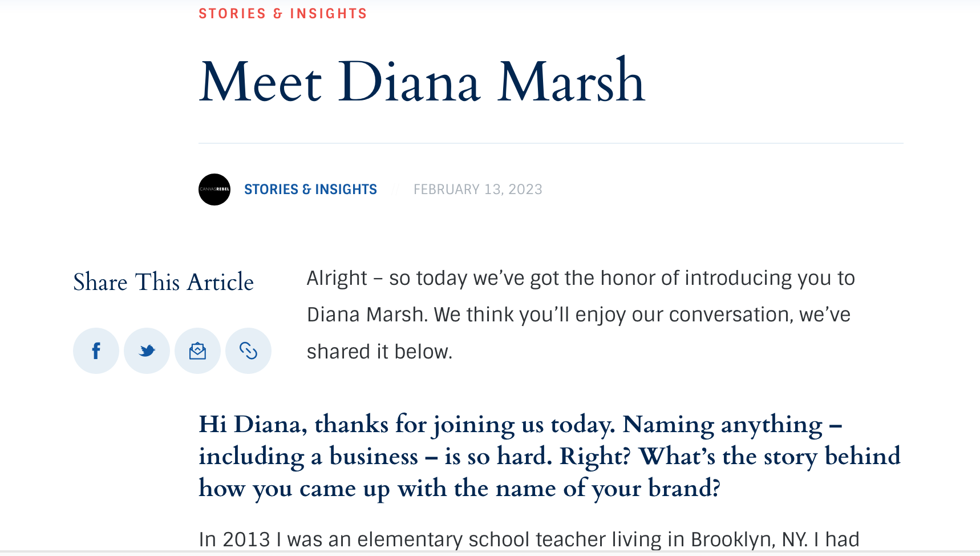Click the line beginning 'Alright – so today'

(x=580, y=278)
